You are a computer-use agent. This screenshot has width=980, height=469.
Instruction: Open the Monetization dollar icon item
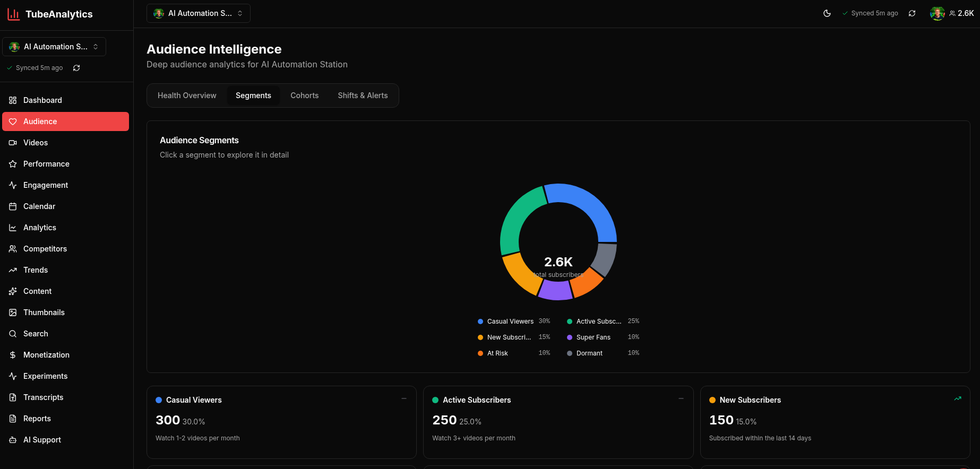[13, 355]
